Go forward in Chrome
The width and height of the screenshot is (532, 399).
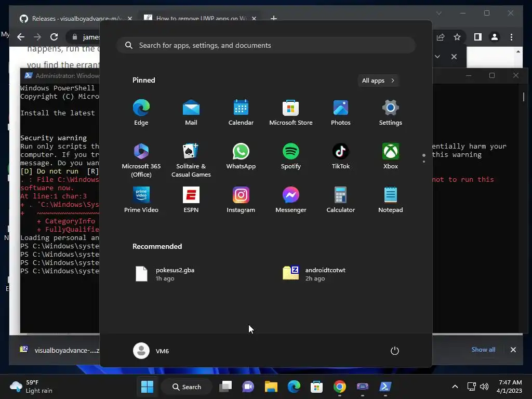pyautogui.click(x=37, y=37)
